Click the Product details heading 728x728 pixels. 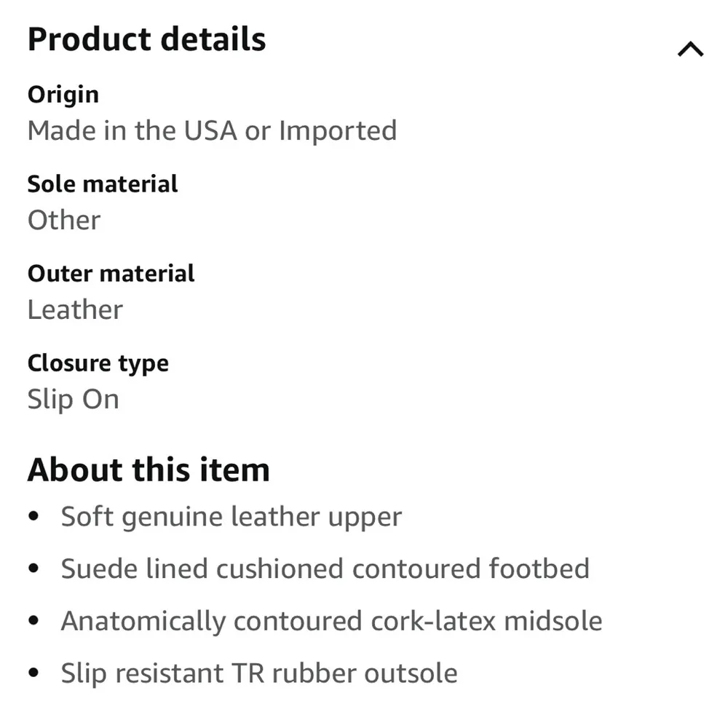click(146, 39)
